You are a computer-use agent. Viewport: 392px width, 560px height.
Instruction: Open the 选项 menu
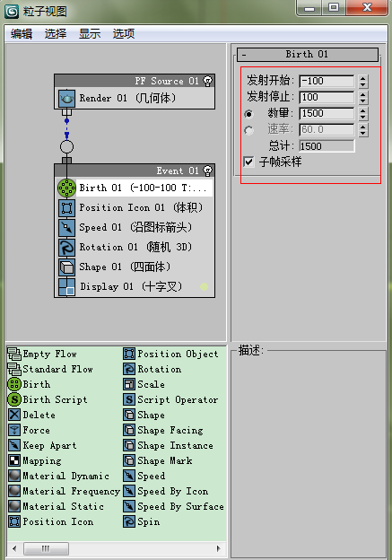click(124, 34)
